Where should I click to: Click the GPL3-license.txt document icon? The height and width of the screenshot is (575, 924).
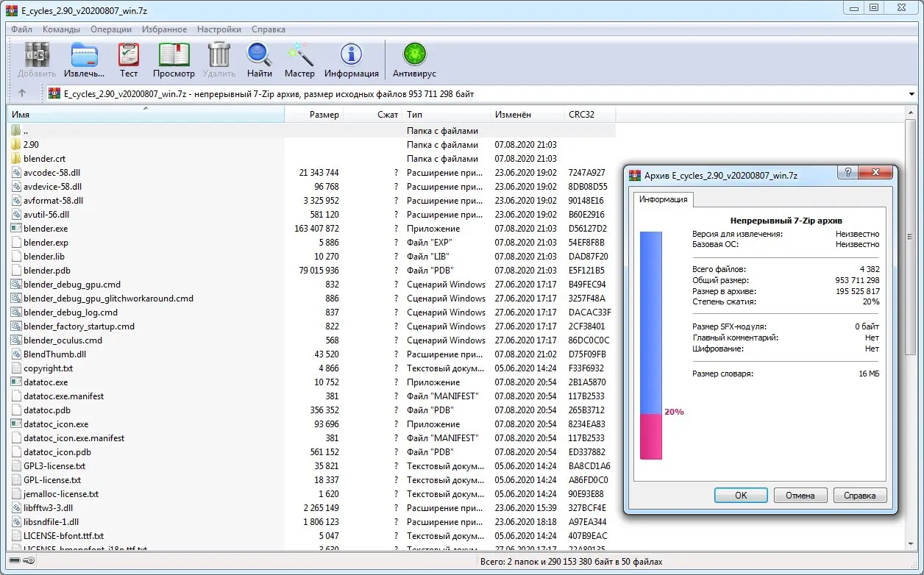point(17,466)
